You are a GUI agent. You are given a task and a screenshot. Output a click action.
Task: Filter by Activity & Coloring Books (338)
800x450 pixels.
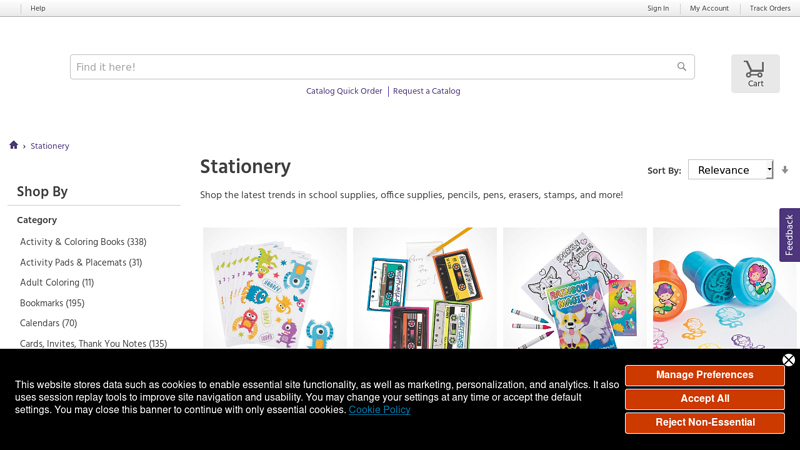pyautogui.click(x=83, y=242)
